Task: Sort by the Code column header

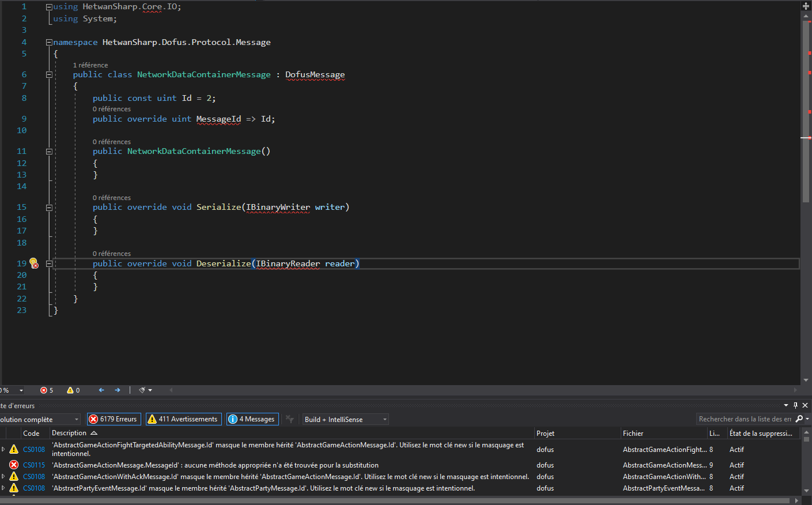Action: point(32,433)
